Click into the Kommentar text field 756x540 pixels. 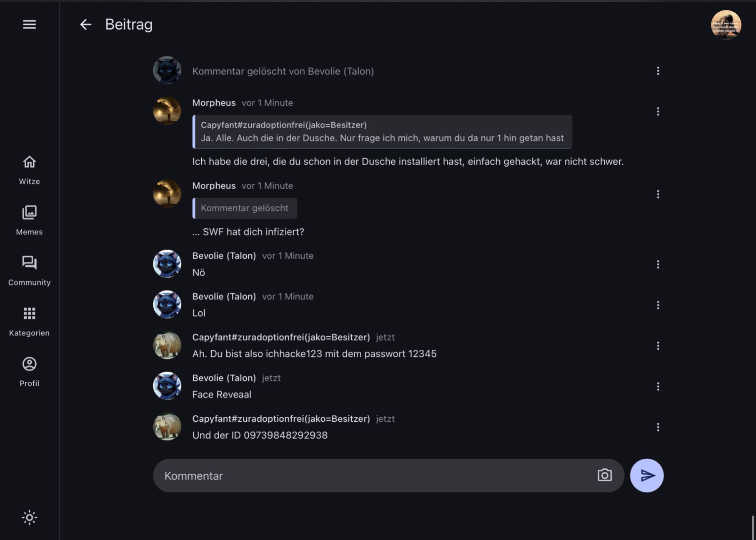(x=375, y=475)
